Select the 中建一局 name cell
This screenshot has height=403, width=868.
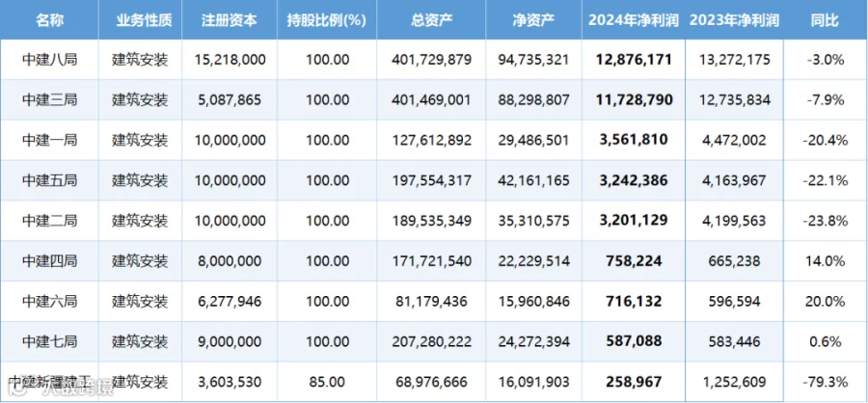click(49, 140)
